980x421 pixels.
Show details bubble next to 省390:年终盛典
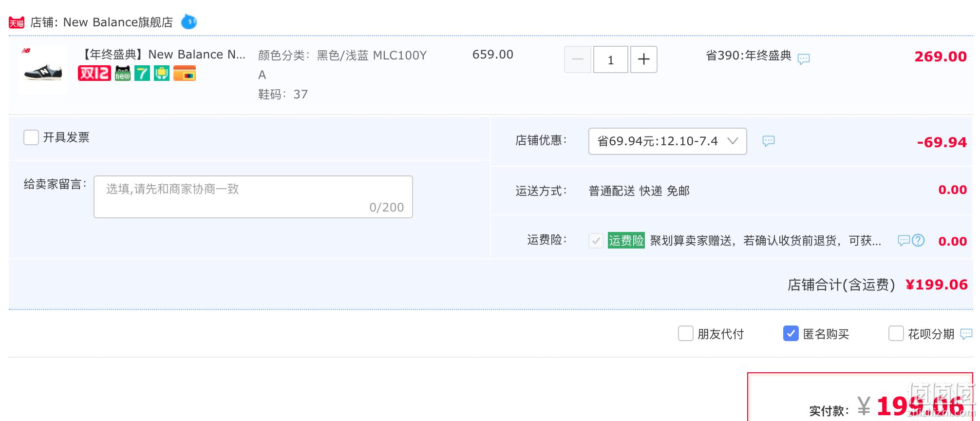[804, 59]
